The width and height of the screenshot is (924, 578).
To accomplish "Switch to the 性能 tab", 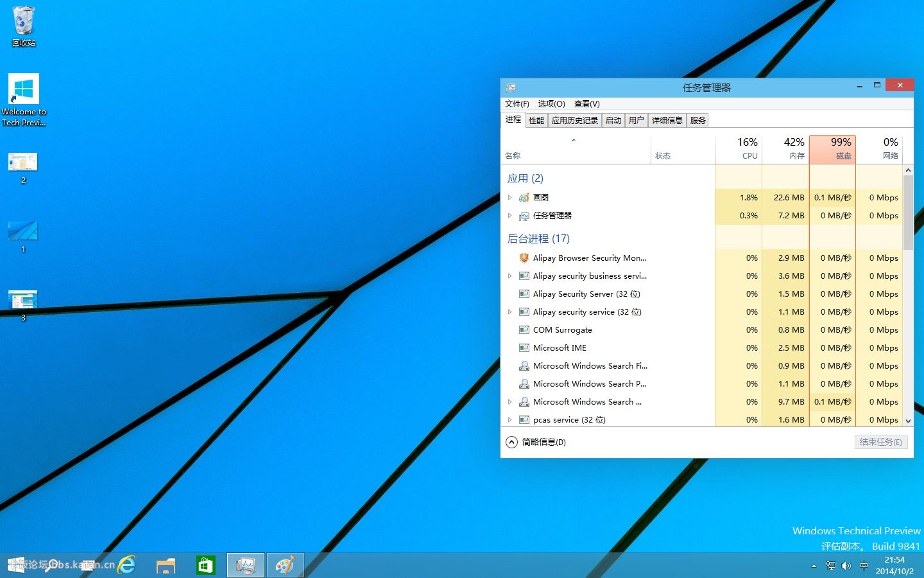I will [x=536, y=120].
